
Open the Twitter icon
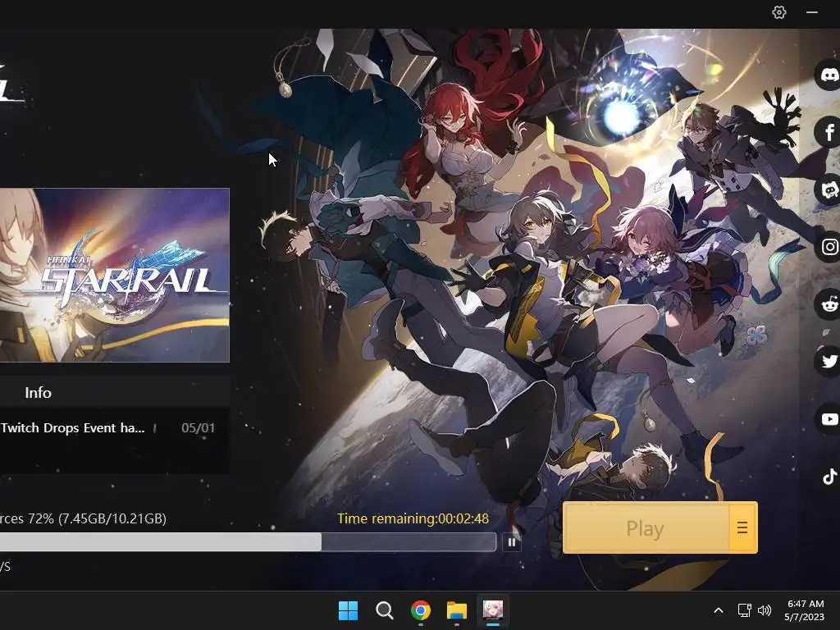click(829, 362)
